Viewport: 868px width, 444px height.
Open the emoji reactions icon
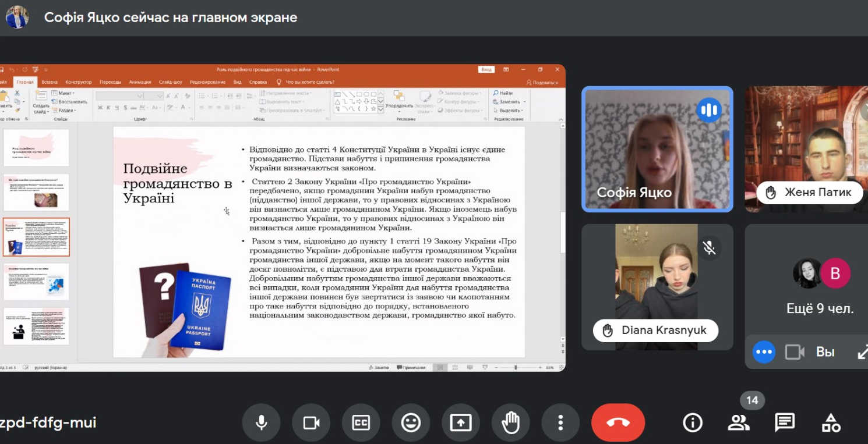point(411,422)
